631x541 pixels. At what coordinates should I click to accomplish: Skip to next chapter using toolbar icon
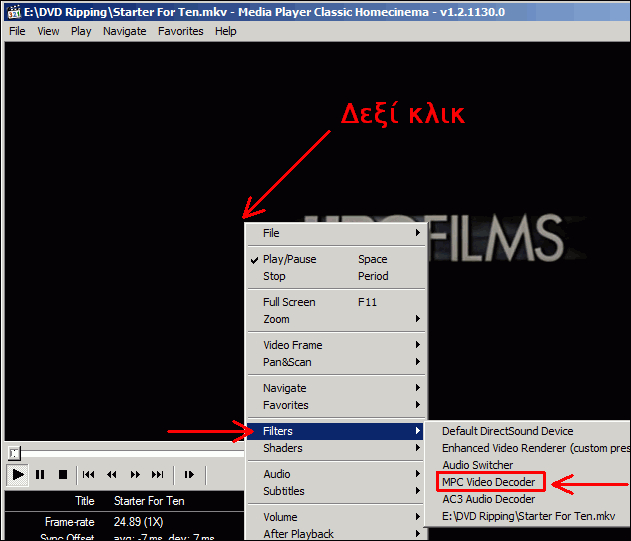coord(158,475)
